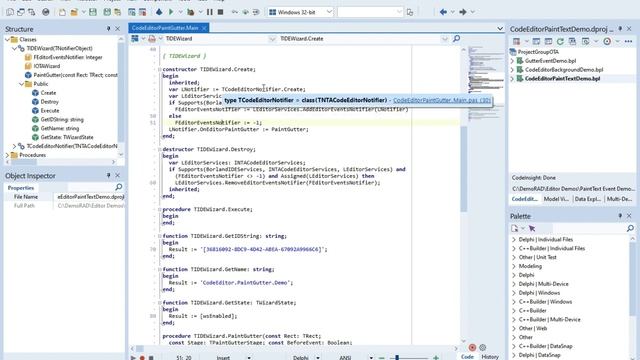640x360 pixels.
Task: Click the first icon in Projects panel toolbar
Action: pos(516,41)
